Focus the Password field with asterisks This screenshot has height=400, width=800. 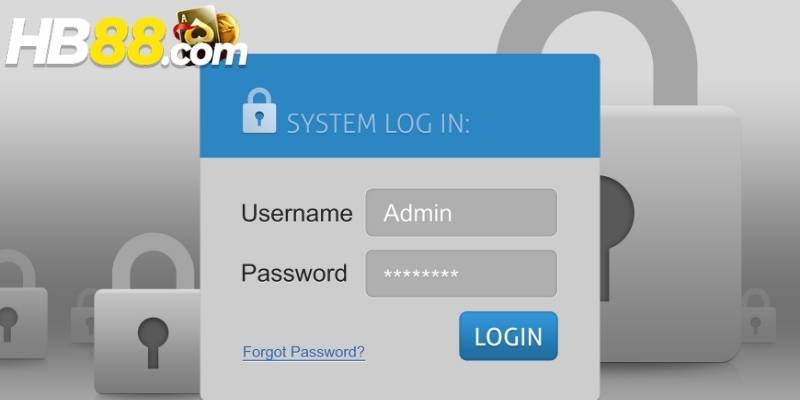(x=461, y=273)
